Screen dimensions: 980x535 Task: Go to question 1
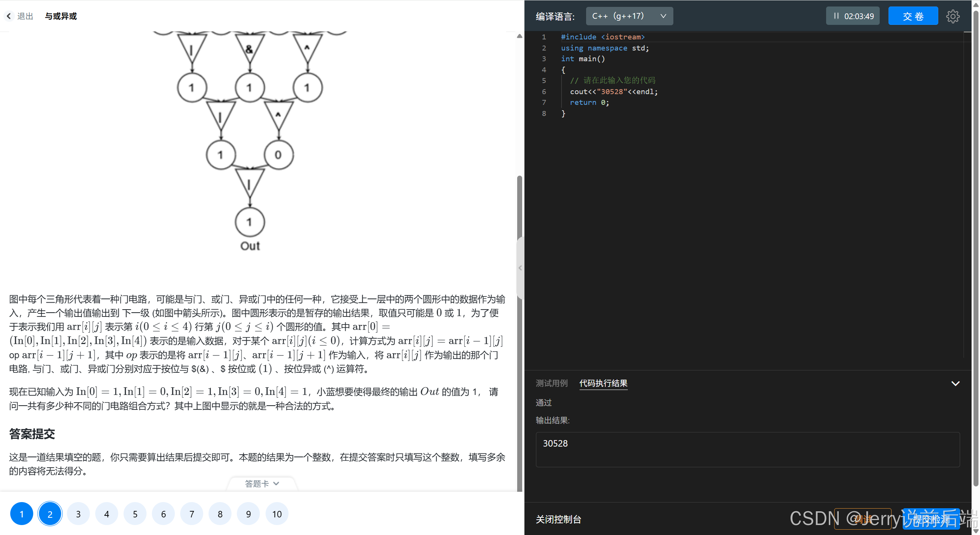click(x=21, y=514)
